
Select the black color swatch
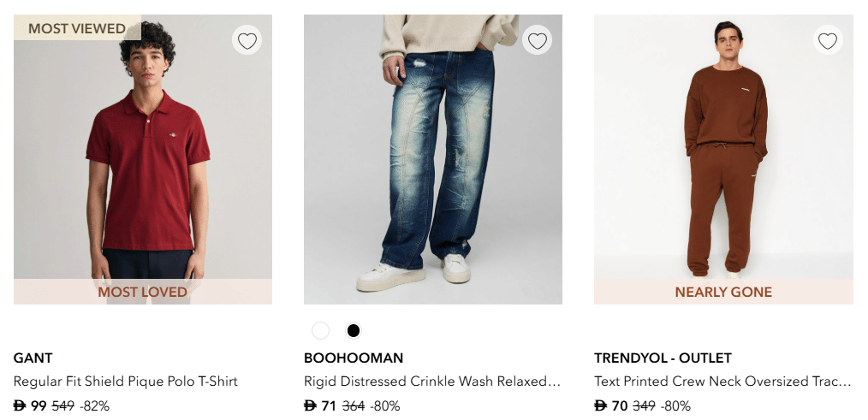click(x=353, y=331)
